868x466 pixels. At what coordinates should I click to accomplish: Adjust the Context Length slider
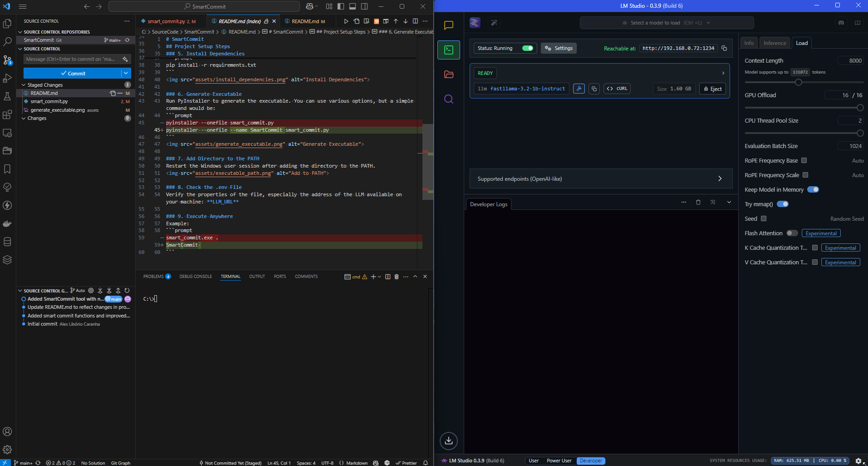(x=799, y=82)
